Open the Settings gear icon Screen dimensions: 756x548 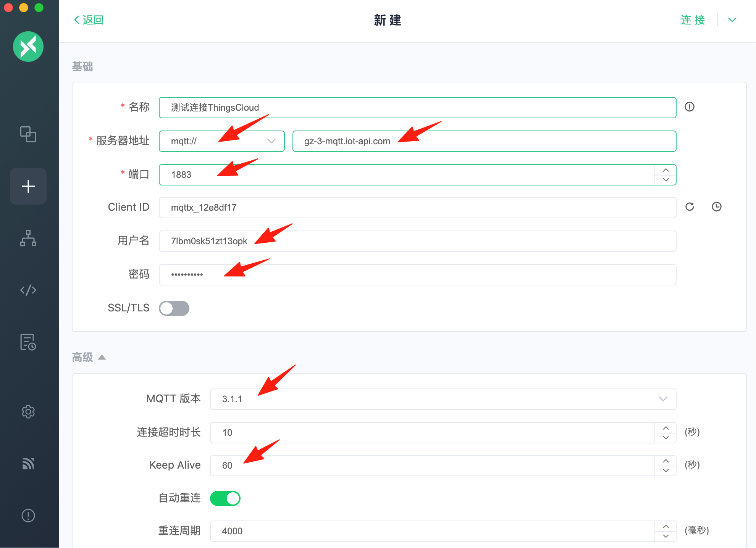[28, 412]
